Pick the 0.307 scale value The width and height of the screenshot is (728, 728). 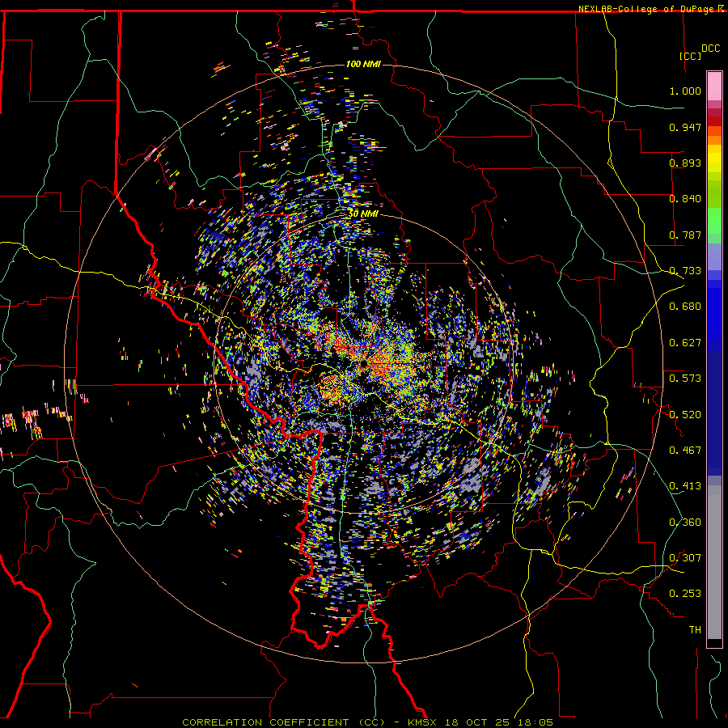coord(685,558)
